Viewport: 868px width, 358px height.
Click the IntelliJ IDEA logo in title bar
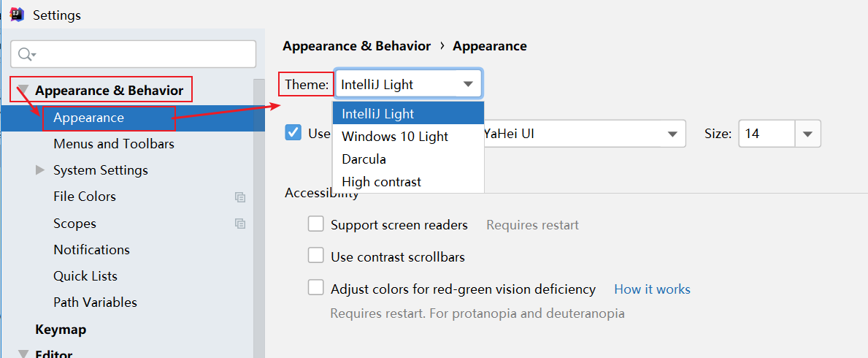[x=16, y=15]
